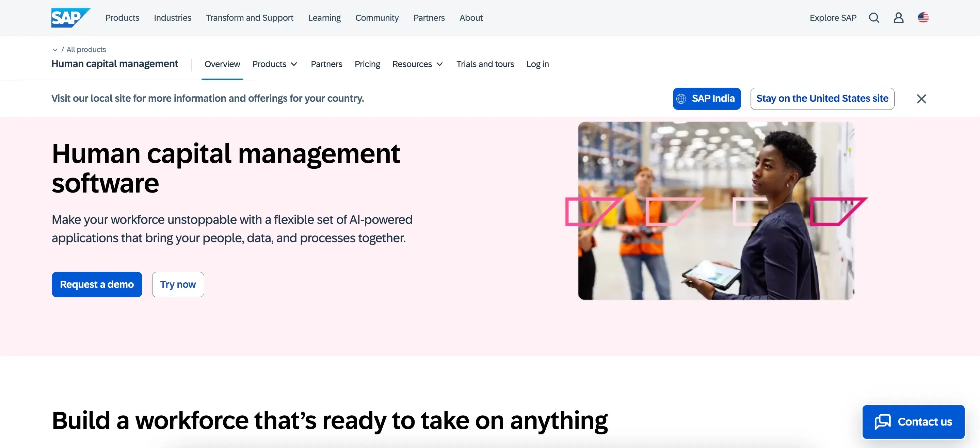Open the Explore SAP link
This screenshot has width=980, height=448.
(x=833, y=18)
